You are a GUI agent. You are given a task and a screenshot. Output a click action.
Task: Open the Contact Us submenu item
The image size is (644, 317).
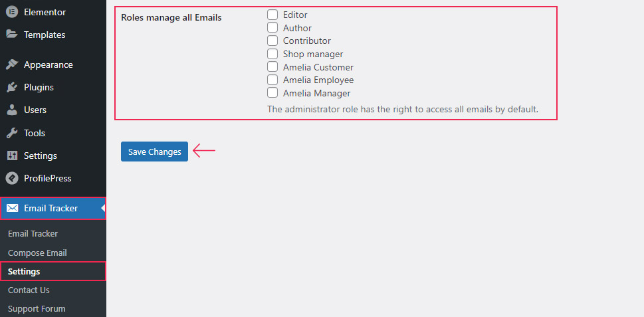point(29,290)
